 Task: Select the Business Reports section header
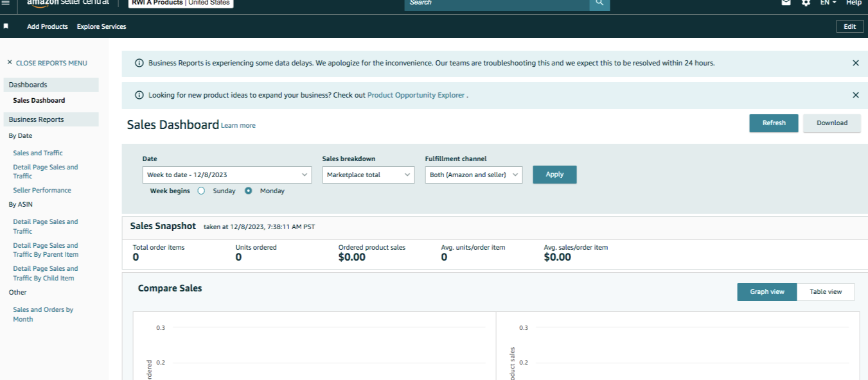(x=51, y=119)
